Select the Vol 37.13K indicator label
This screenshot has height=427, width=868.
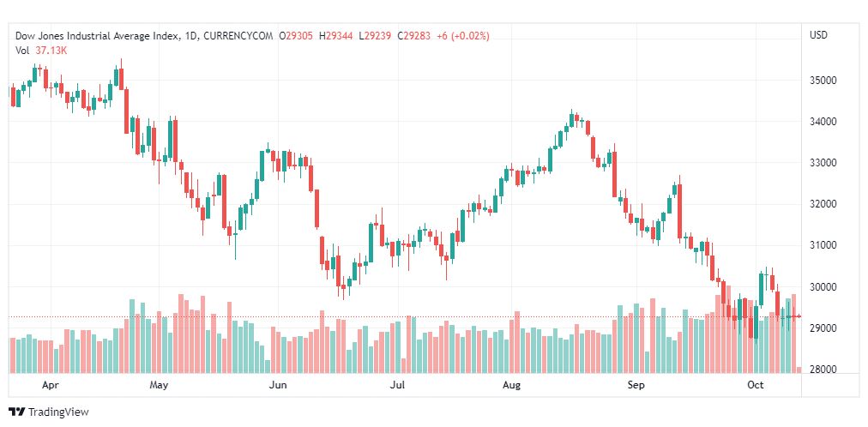[x=41, y=51]
